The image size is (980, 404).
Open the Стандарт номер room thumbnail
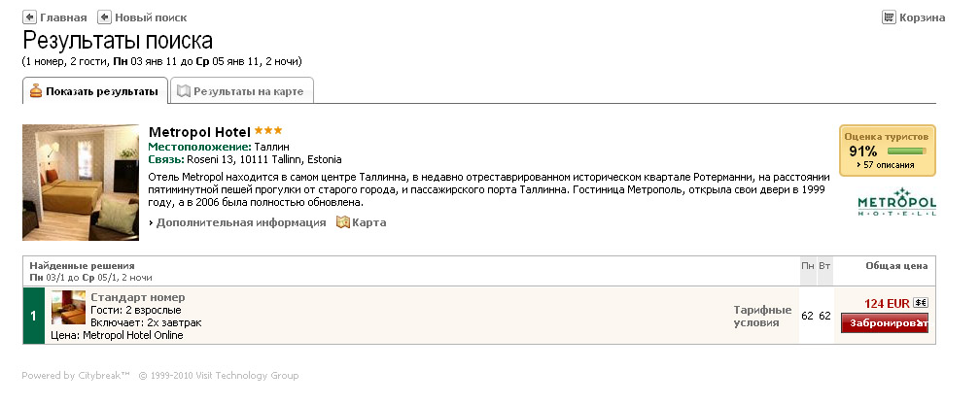(68, 307)
